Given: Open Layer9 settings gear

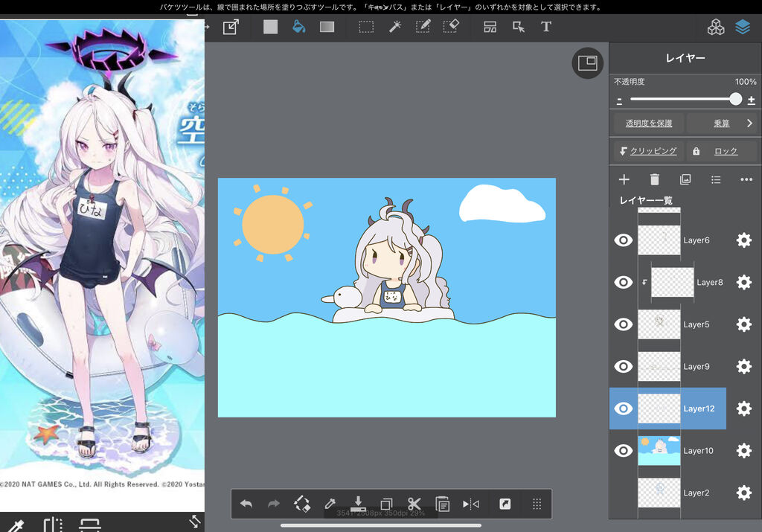Looking at the screenshot, I should pyautogui.click(x=744, y=366).
